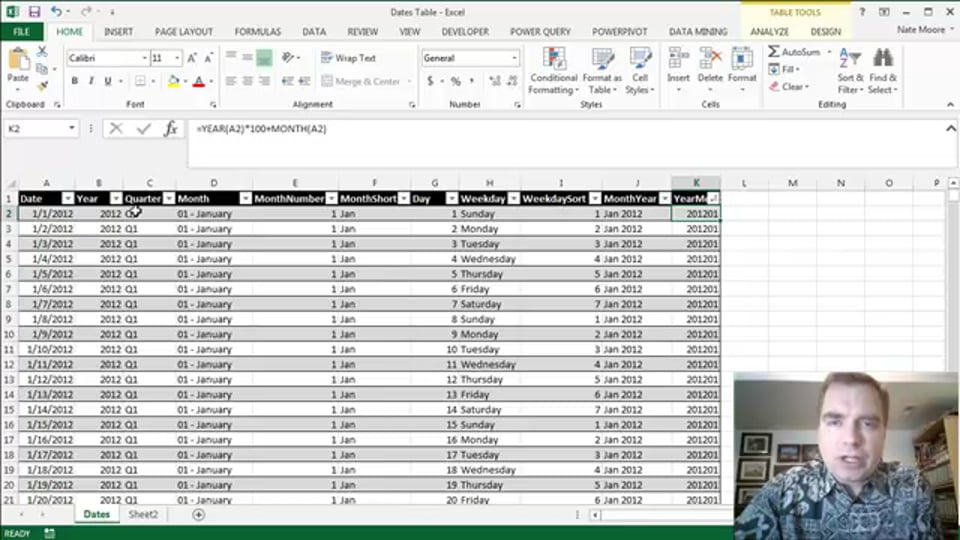The height and width of the screenshot is (540, 960).
Task: Open Format as Table gallery
Action: click(x=602, y=71)
